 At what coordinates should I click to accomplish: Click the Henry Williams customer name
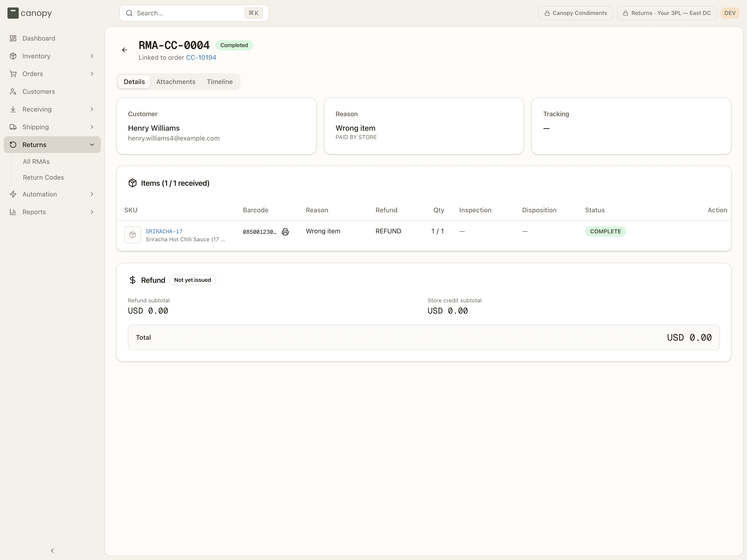(x=154, y=128)
